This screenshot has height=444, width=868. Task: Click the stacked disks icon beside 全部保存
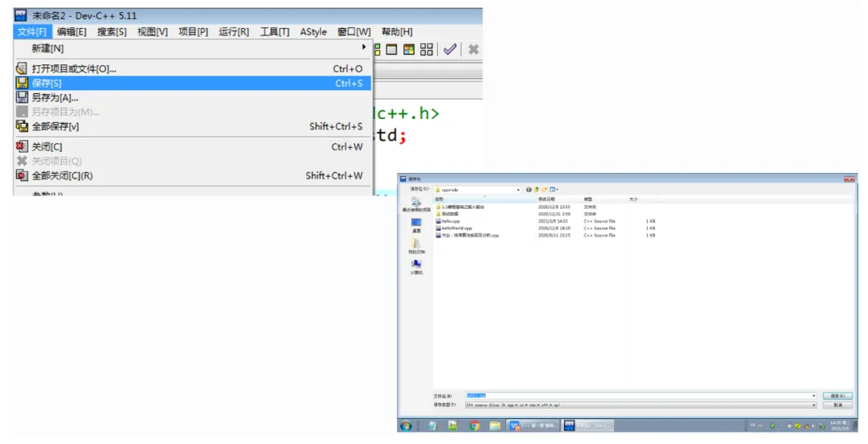click(22, 126)
